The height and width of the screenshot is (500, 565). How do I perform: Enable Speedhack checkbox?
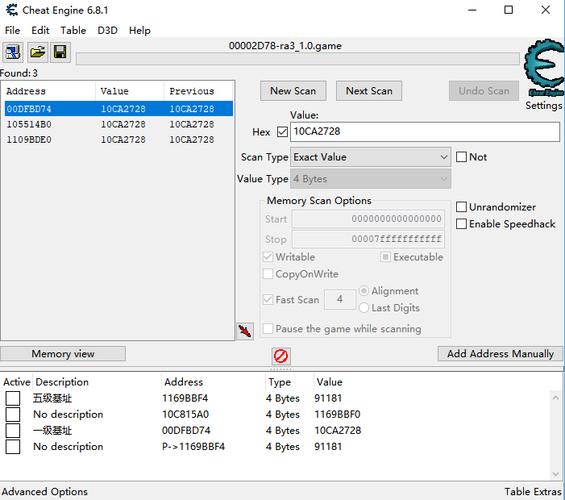tap(462, 224)
